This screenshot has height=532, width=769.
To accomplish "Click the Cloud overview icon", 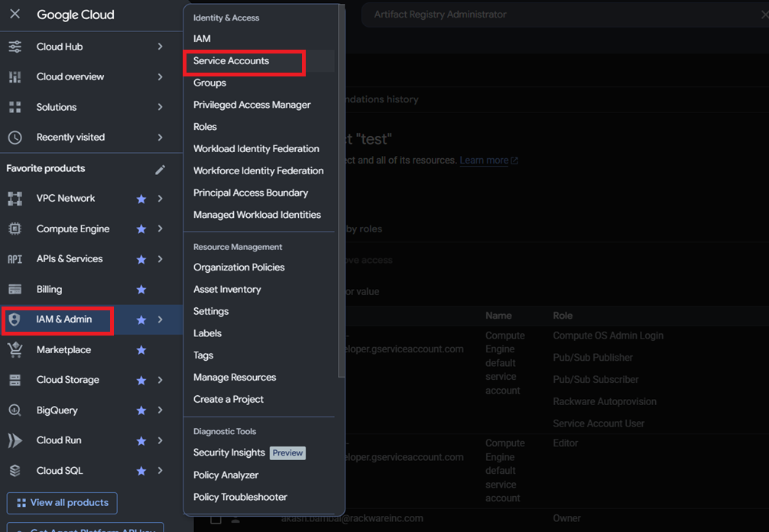I will pyautogui.click(x=15, y=77).
